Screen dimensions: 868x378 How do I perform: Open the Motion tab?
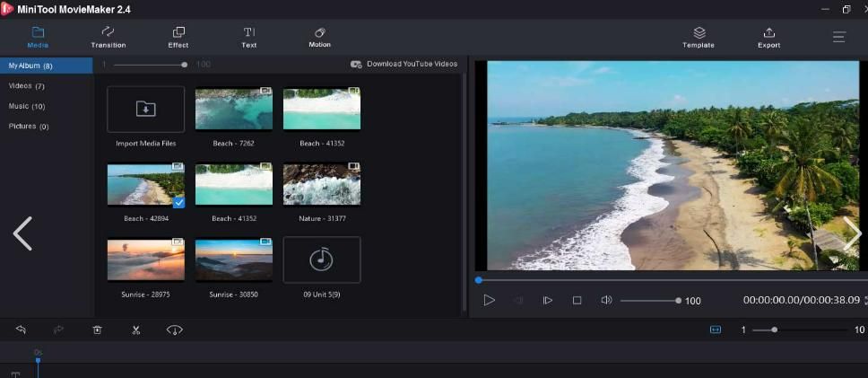[319, 37]
